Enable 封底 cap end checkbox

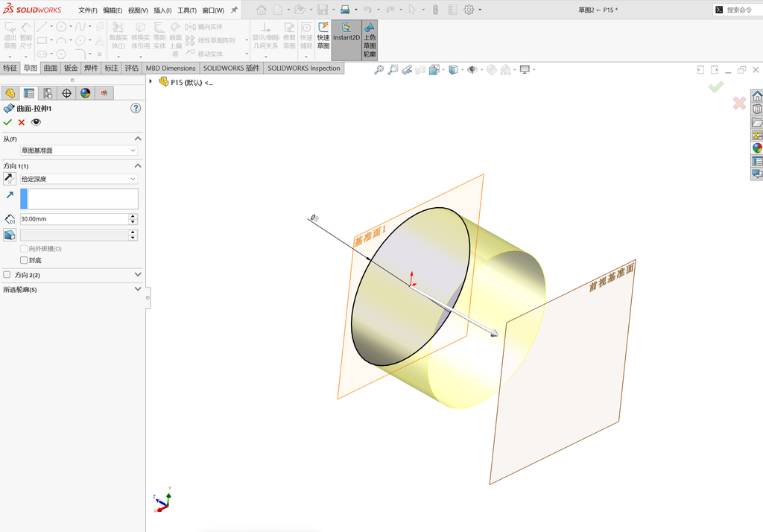coord(24,260)
